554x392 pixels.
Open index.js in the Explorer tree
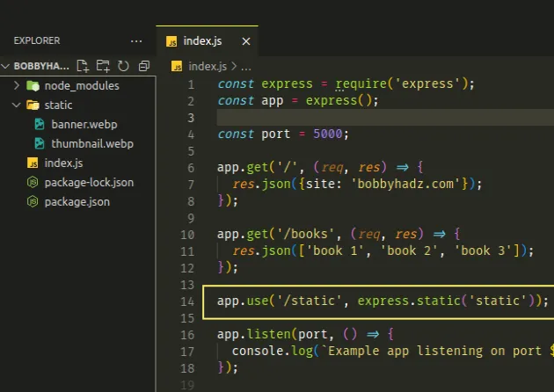63,163
